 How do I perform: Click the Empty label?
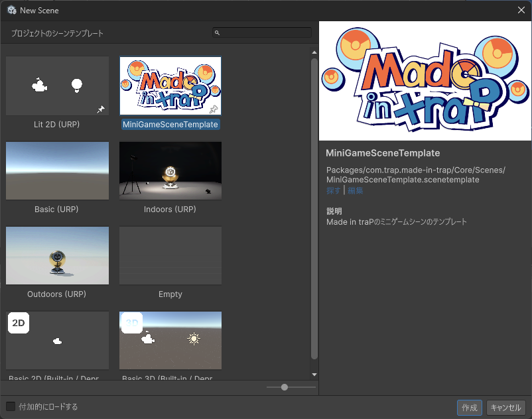tap(170, 294)
